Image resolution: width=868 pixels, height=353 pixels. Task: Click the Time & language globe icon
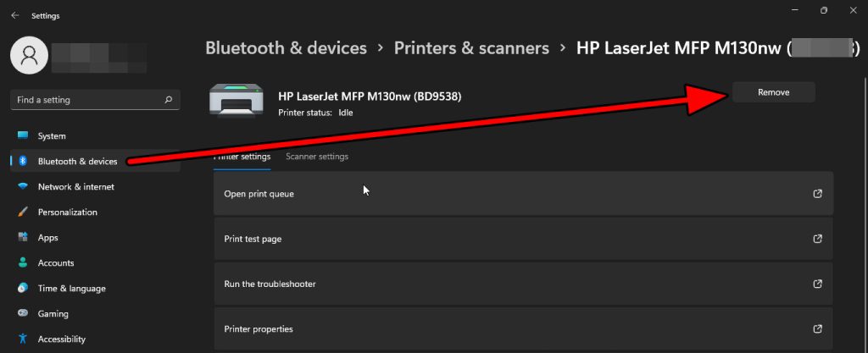pos(23,289)
